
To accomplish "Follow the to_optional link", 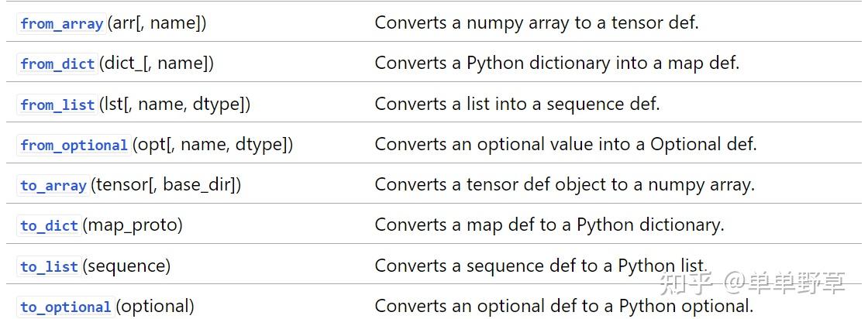I will pos(66,307).
